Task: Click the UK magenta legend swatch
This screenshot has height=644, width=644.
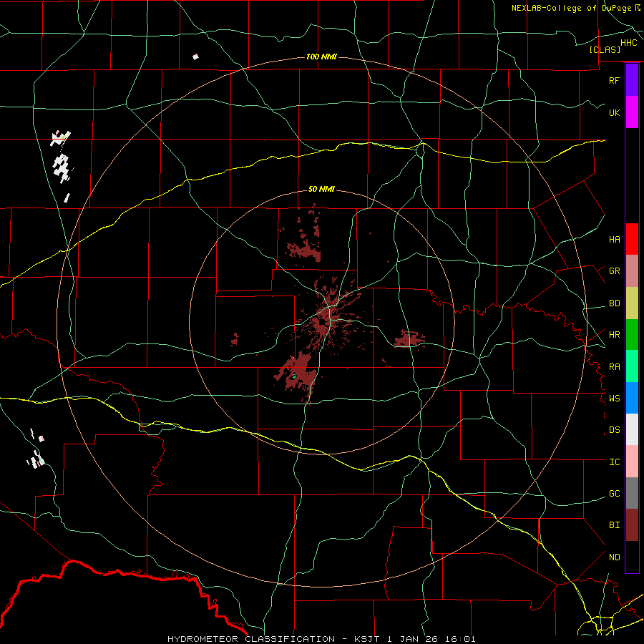Action: point(632,112)
